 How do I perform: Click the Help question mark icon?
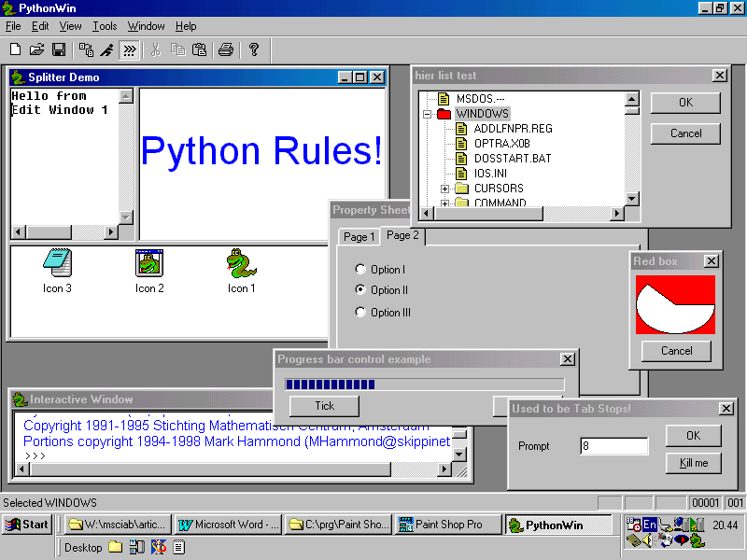(x=254, y=49)
